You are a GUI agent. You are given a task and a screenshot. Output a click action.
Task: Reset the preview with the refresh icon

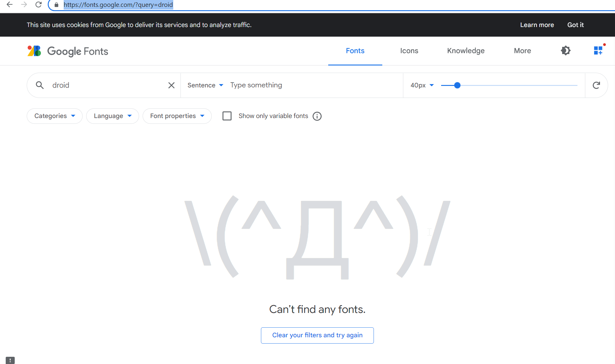pos(596,85)
